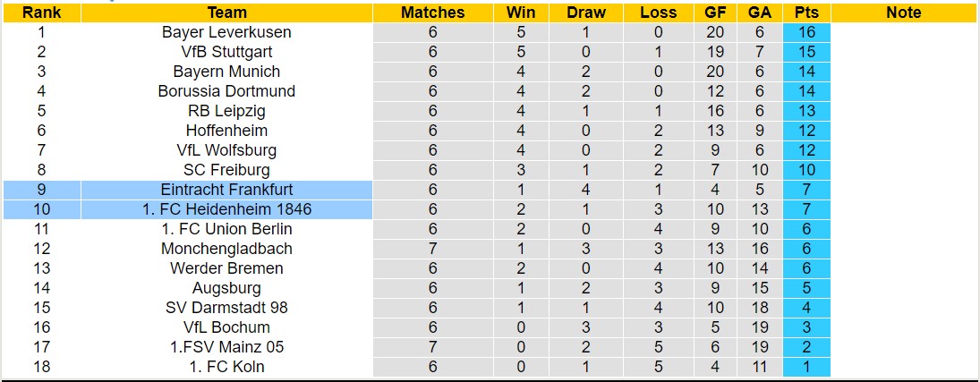
Task: Select the GA column header
Action: pyautogui.click(x=760, y=13)
